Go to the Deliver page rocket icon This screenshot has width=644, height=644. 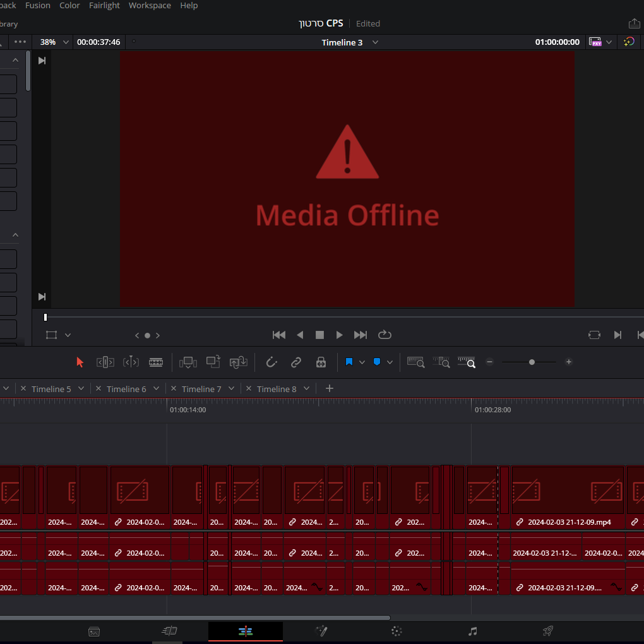[x=548, y=631]
